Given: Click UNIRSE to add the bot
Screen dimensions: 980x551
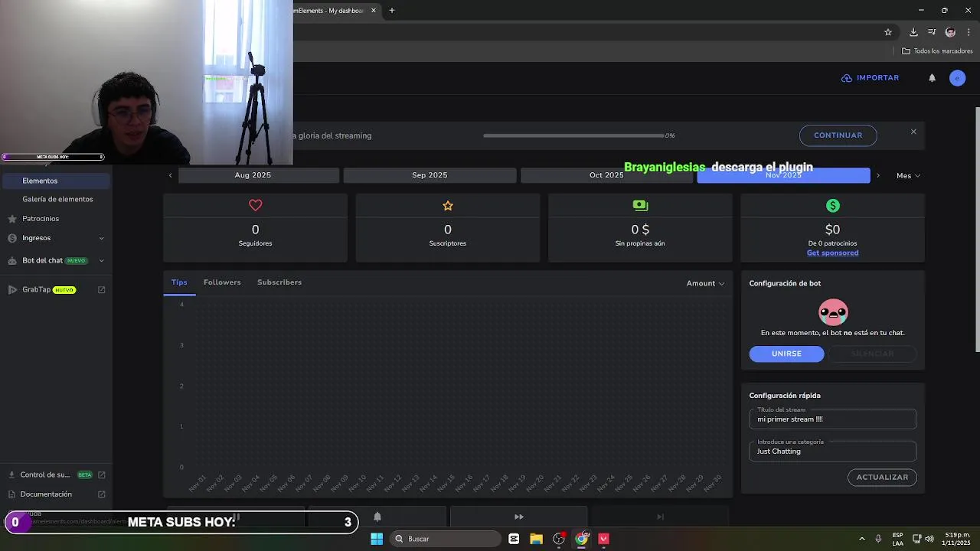Looking at the screenshot, I should click(786, 354).
